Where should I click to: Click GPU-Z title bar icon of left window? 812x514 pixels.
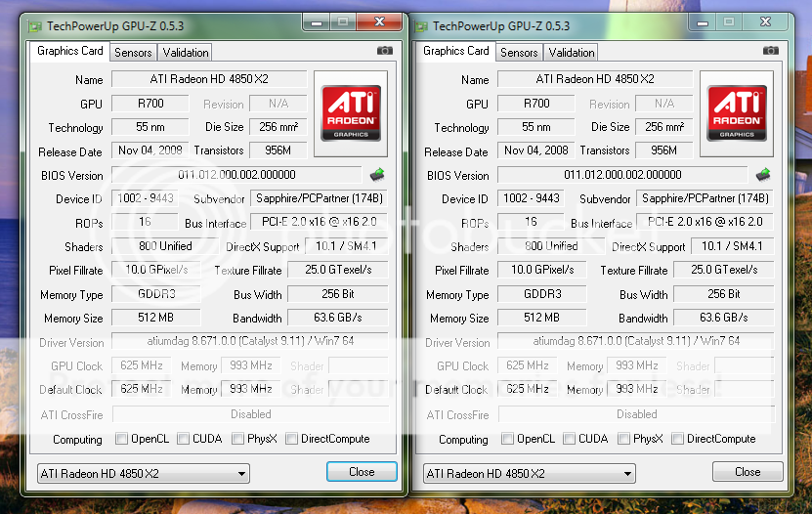click(x=34, y=26)
